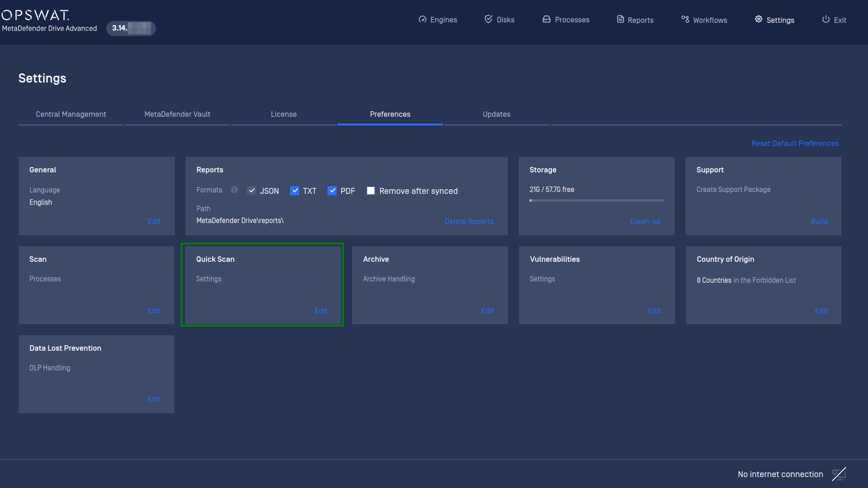The height and width of the screenshot is (488, 868).
Task: Click Delete Reports link
Action: 469,221
